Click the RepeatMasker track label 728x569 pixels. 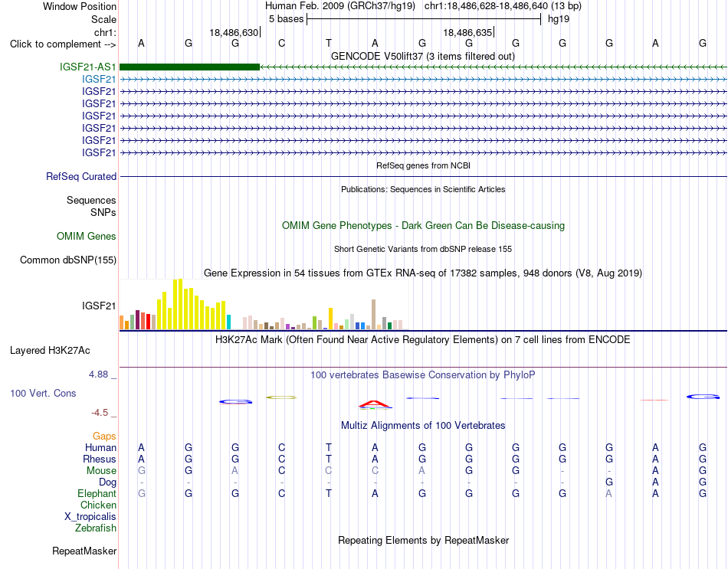point(84,551)
